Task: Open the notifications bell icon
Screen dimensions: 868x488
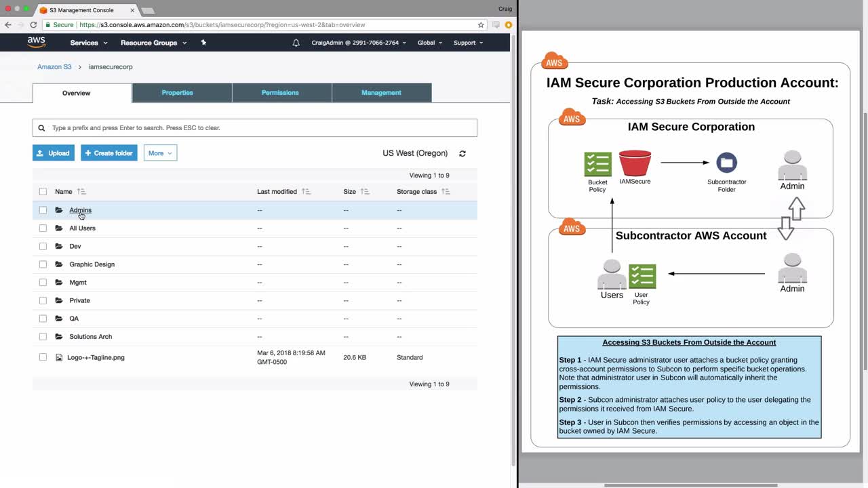Action: [x=296, y=43]
